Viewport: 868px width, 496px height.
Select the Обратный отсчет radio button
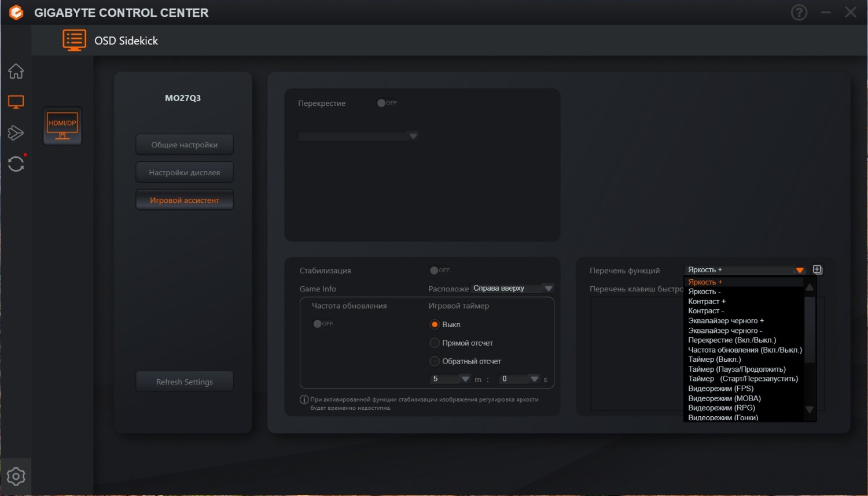[435, 361]
